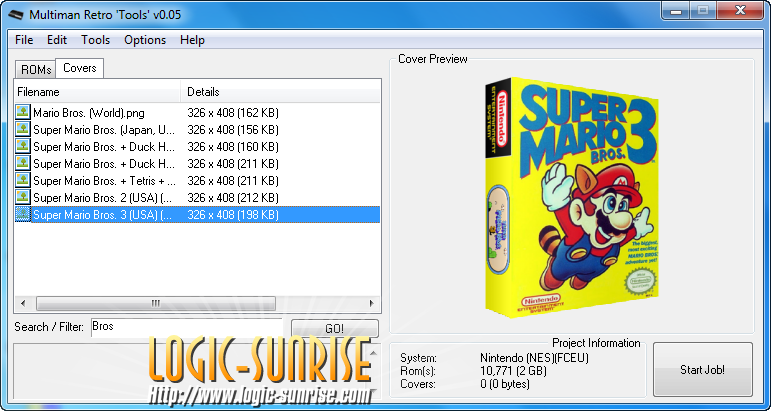The height and width of the screenshot is (411, 771).
Task: Click the image icon of the 211 KB Duck Hunt row
Action: click(x=23, y=163)
